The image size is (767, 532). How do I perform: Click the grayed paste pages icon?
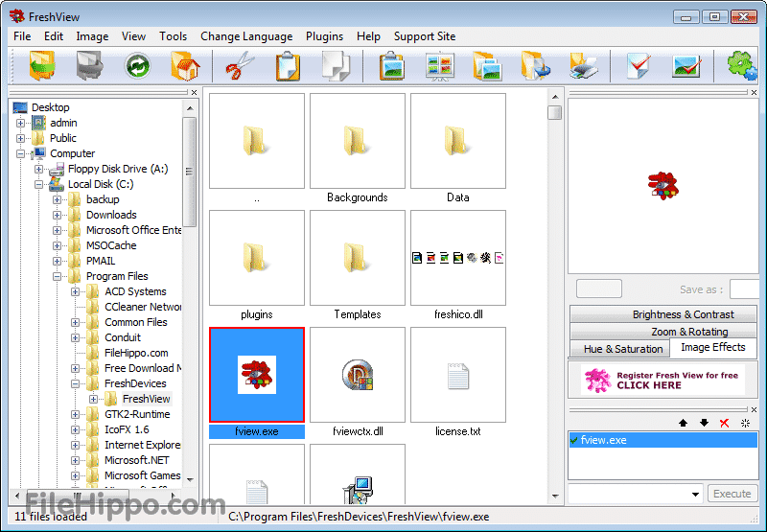pyautogui.click(x=337, y=65)
